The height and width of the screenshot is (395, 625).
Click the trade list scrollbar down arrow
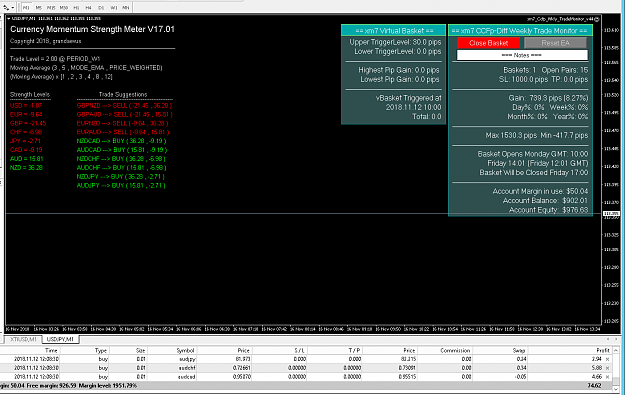tap(616, 389)
